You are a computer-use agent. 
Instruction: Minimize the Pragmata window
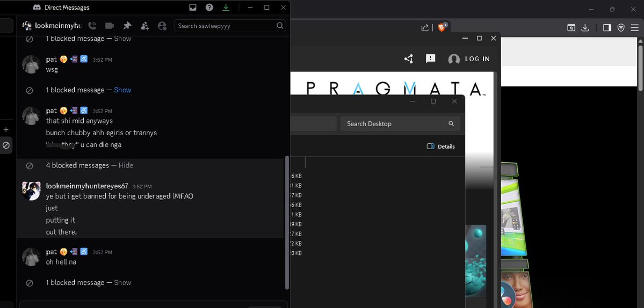click(465, 38)
